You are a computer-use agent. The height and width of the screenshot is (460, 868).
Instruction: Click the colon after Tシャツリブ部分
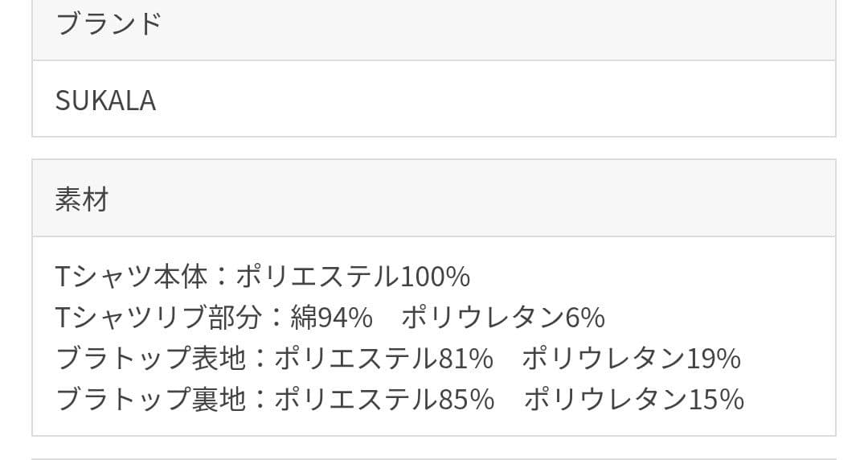(x=276, y=318)
